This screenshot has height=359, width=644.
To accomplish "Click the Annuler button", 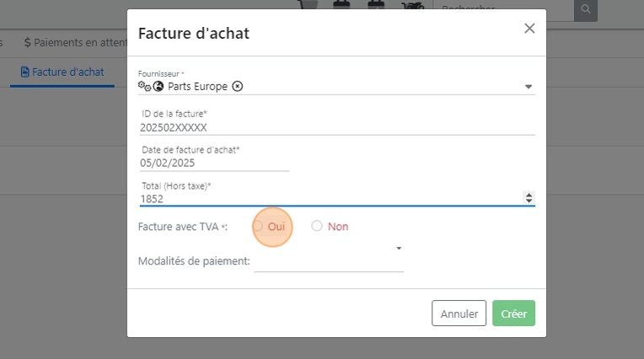I will click(459, 313).
